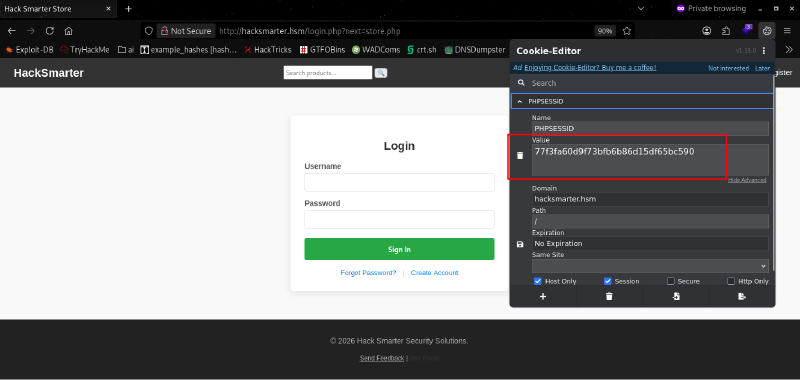Open the Same Site dropdown

650,266
